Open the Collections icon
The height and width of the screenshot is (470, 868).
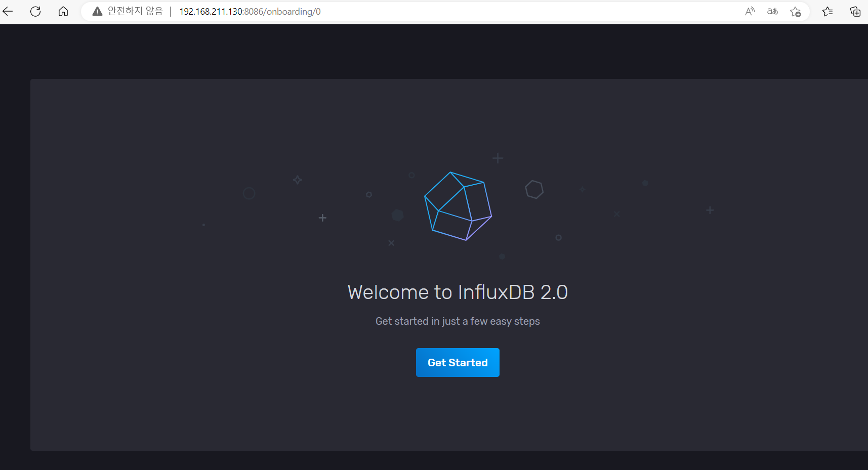pos(855,12)
